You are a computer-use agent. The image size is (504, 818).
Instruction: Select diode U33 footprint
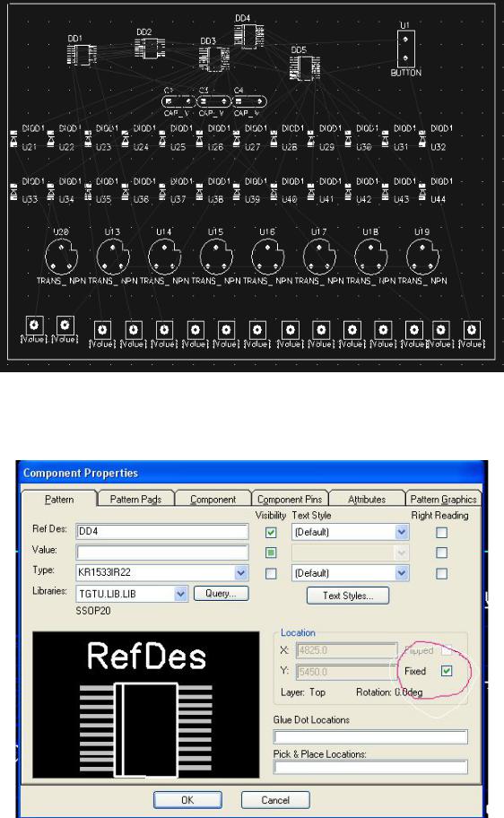[13, 192]
